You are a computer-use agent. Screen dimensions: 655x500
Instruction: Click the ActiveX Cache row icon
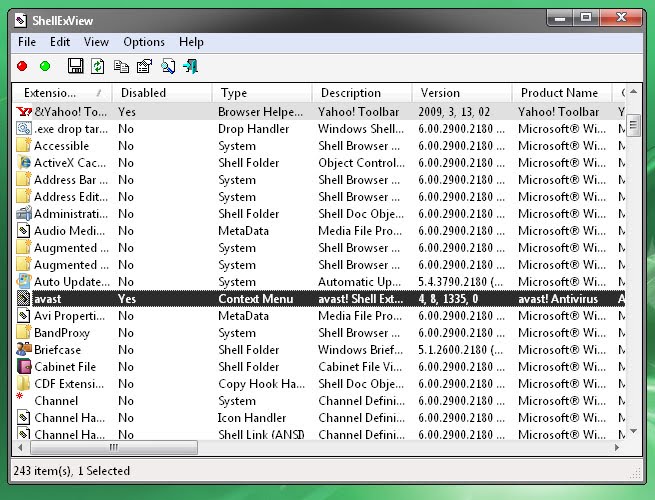pyautogui.click(x=24, y=162)
